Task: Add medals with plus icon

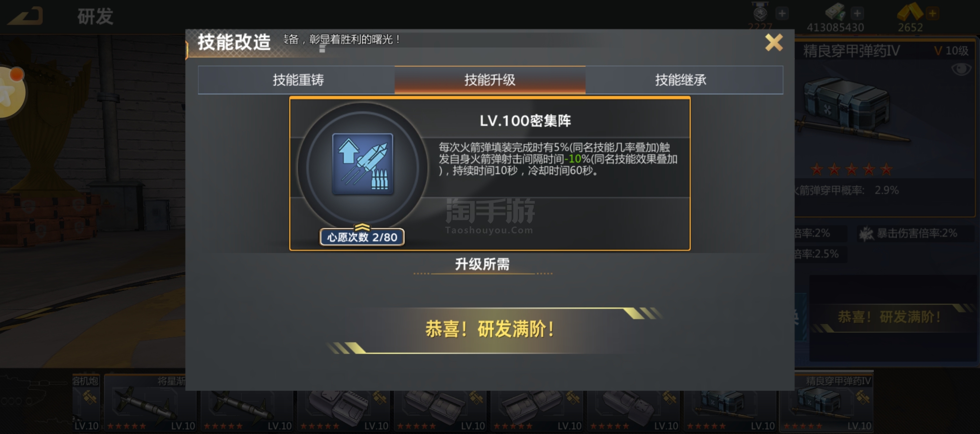Action: [x=782, y=13]
